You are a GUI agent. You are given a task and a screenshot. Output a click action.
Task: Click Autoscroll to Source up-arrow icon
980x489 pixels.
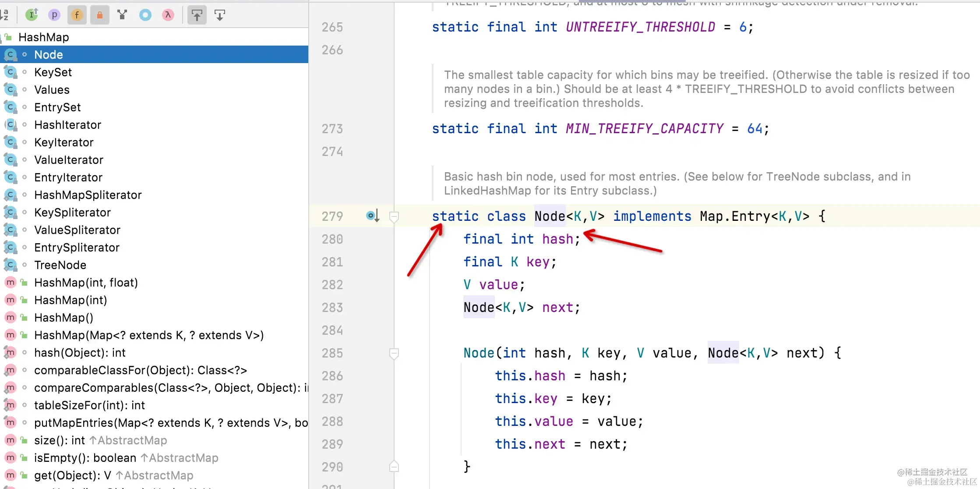tap(197, 15)
